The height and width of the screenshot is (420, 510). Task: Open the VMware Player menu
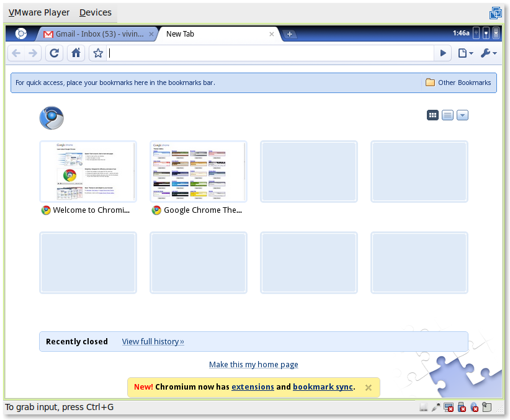(39, 12)
